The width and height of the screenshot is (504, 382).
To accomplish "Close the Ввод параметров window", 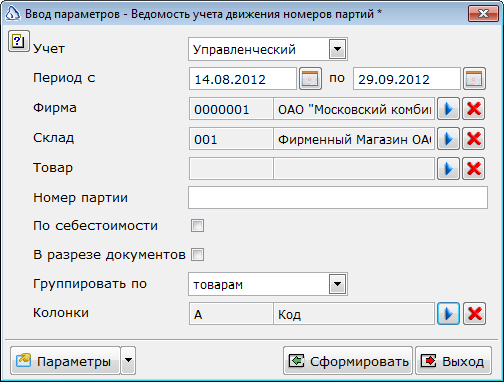I will pyautogui.click(x=483, y=14).
